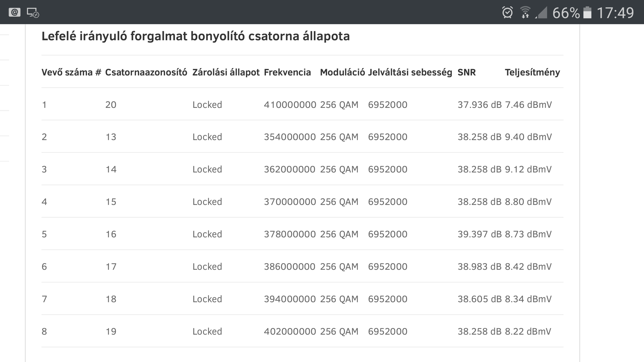Select the 410000000 frequency cell
Viewport: 644px width, 362px height.
click(290, 105)
